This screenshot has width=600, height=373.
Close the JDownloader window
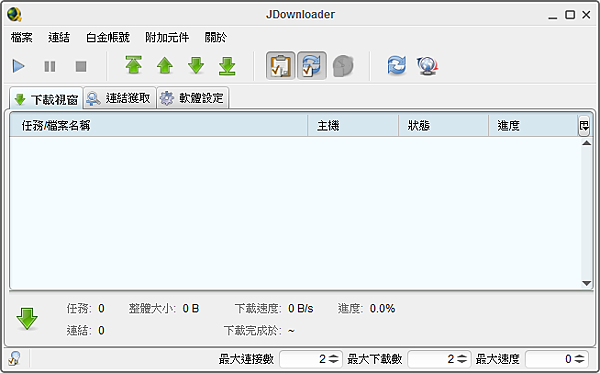586,15
